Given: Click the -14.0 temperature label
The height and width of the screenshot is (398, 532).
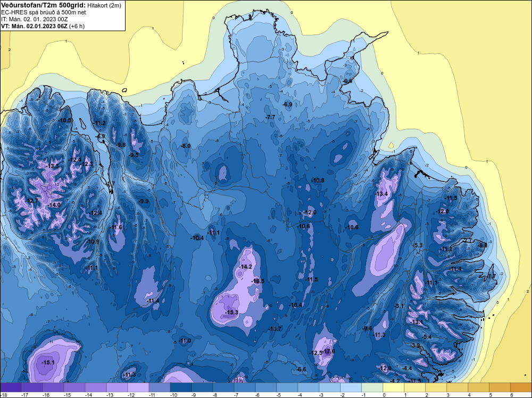Looking at the screenshot, I should [54, 205].
